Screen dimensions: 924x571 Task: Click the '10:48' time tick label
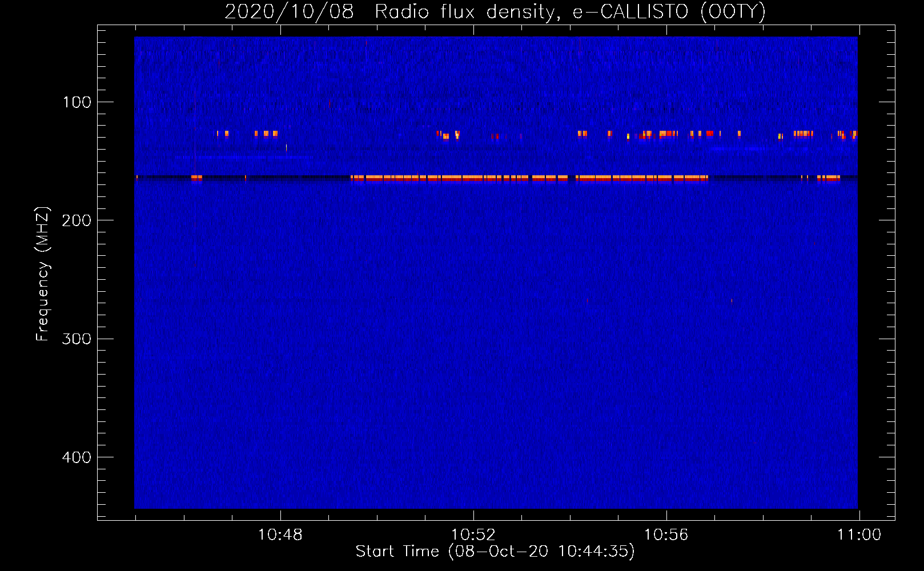coord(280,535)
